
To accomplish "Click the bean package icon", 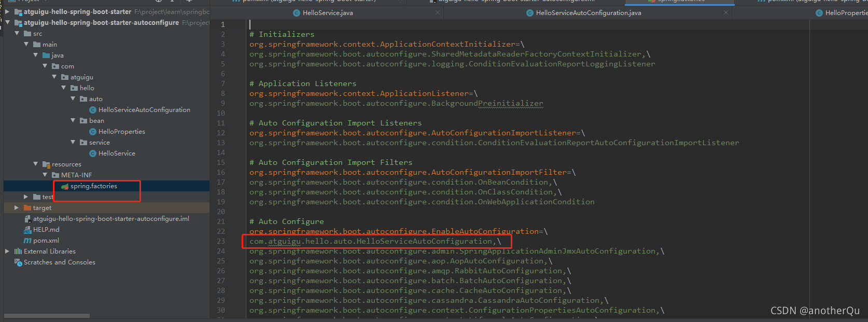I will pos(83,120).
